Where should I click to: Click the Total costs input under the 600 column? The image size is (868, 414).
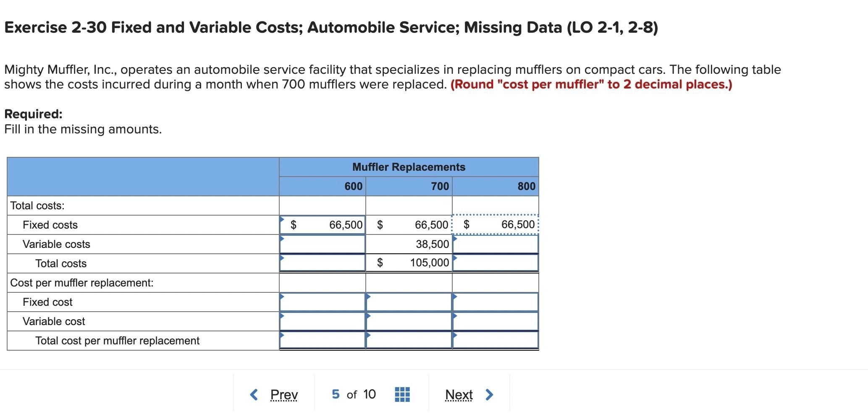coord(322,263)
